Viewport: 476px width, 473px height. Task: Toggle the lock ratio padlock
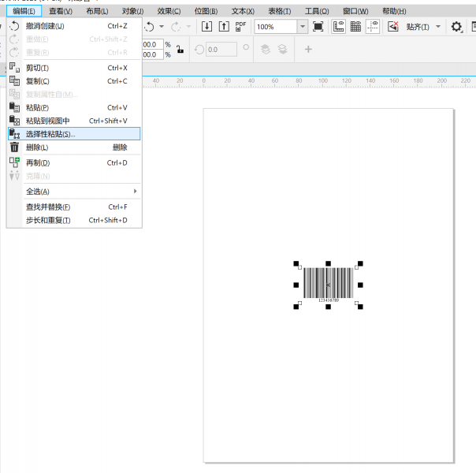click(x=180, y=49)
